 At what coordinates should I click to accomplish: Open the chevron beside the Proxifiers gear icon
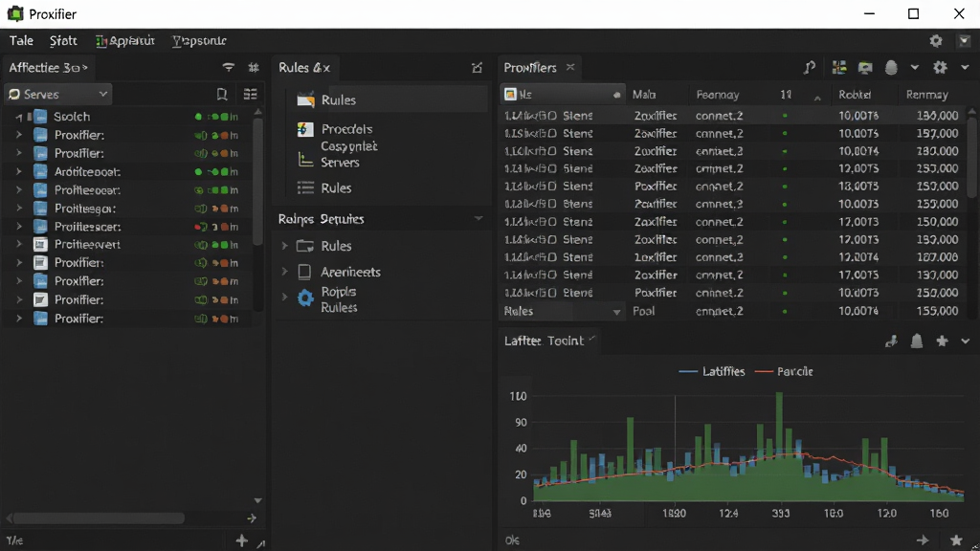[x=965, y=68]
